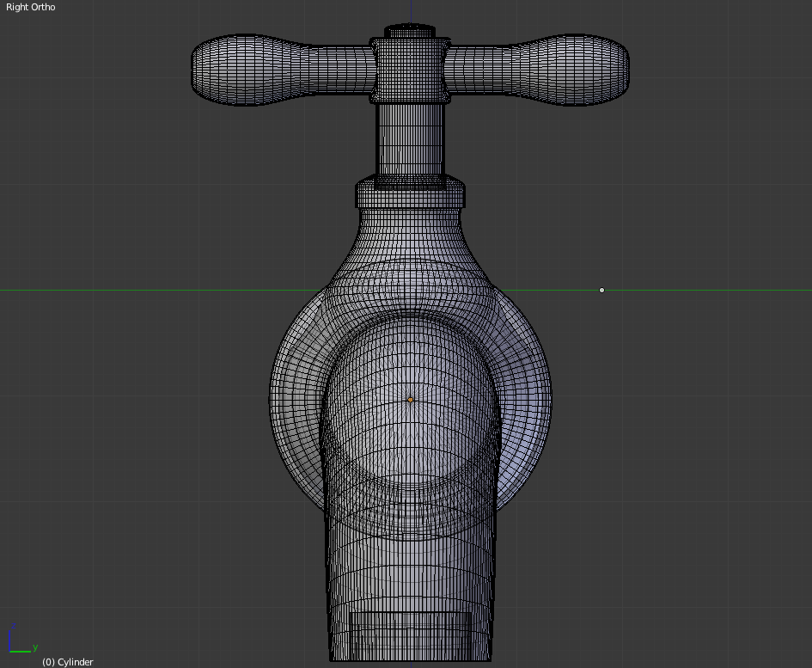Click the tapered spout at the bottom of the tap
Screen dimensions: 812x668
click(410, 567)
